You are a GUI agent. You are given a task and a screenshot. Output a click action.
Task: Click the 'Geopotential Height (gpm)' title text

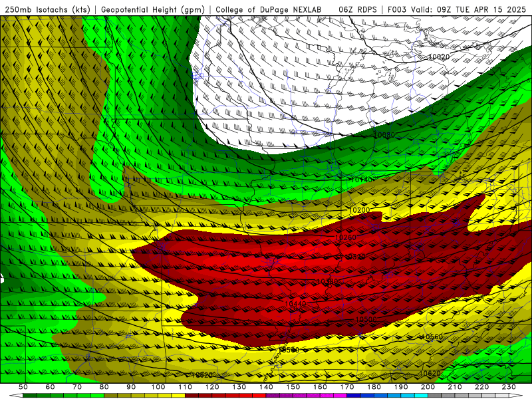(x=153, y=9)
